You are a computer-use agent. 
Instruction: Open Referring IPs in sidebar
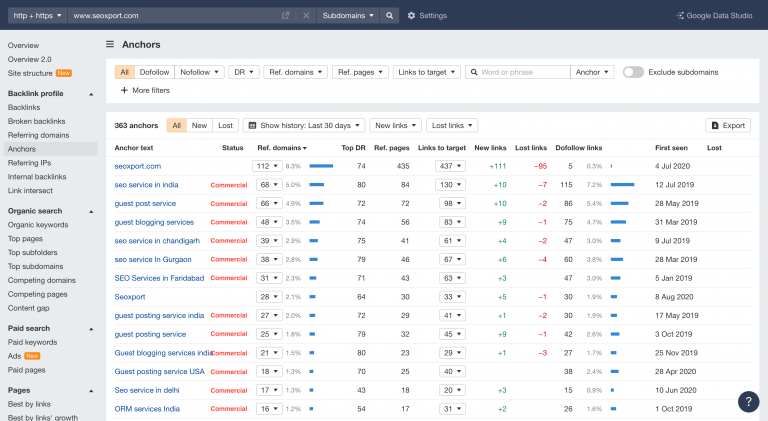29,163
